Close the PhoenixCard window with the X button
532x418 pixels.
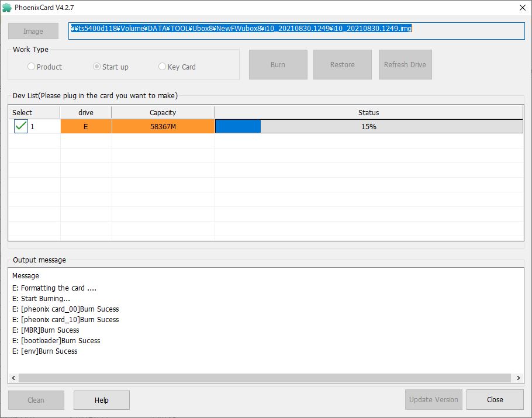click(523, 8)
